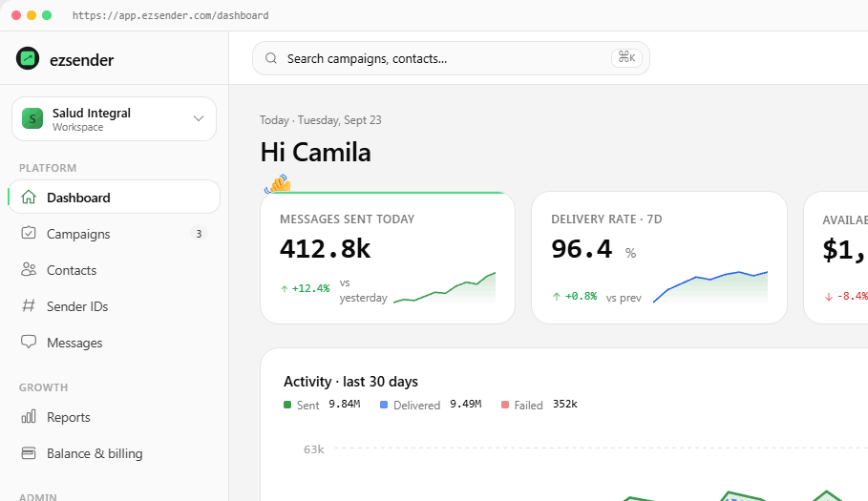Viewport: 868px width, 501px height.
Task: Open Sender IDs
Action: (114, 305)
